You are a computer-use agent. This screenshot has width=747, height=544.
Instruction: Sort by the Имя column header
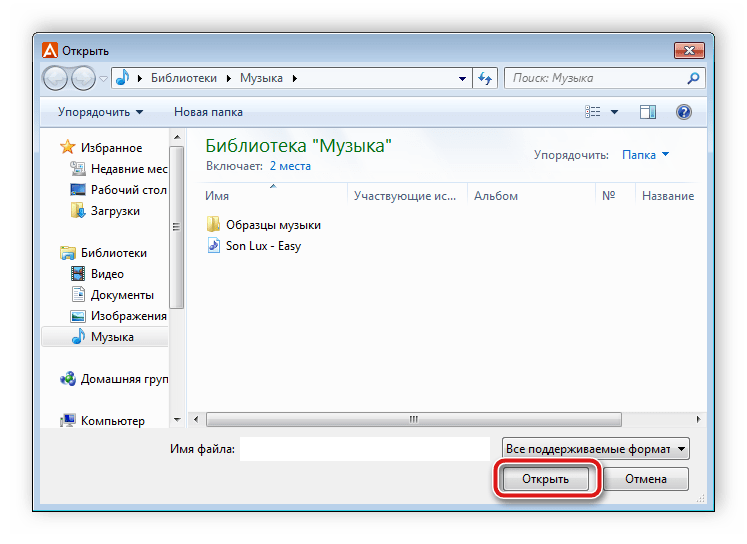coord(217,196)
